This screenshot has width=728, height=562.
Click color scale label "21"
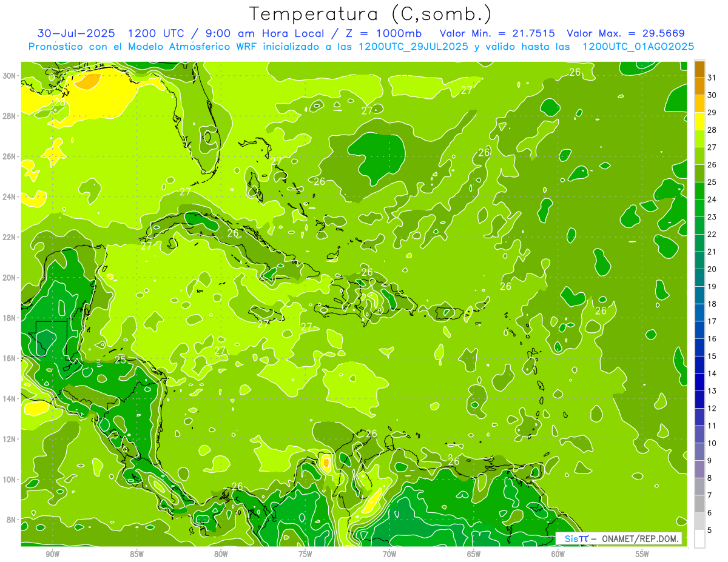point(712,251)
